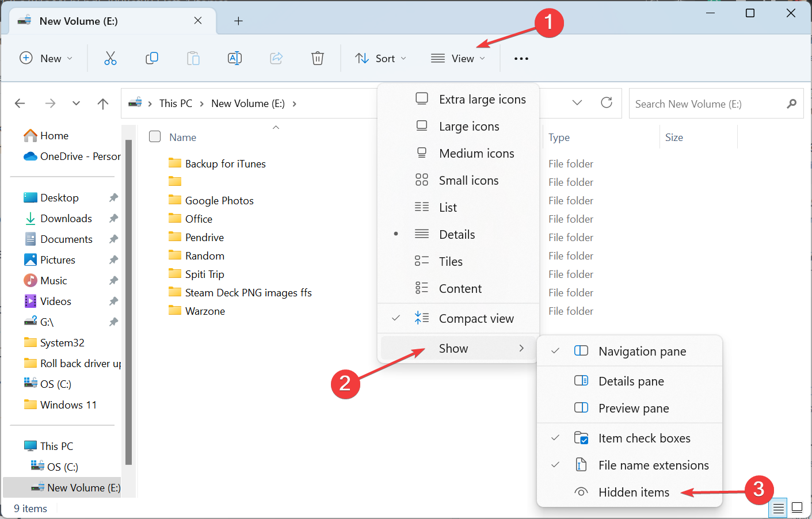This screenshot has width=812, height=519.
Task: Click the Rename icon in toolbar
Action: pos(235,58)
